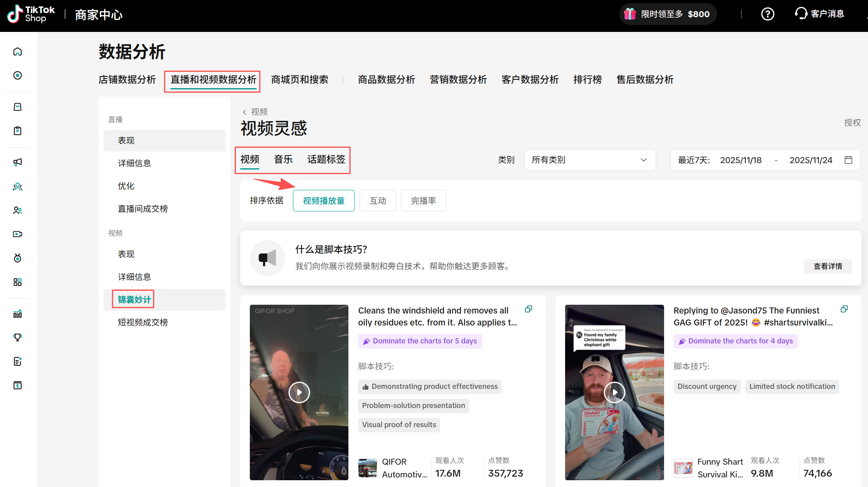Click the 授权 link

852,122
